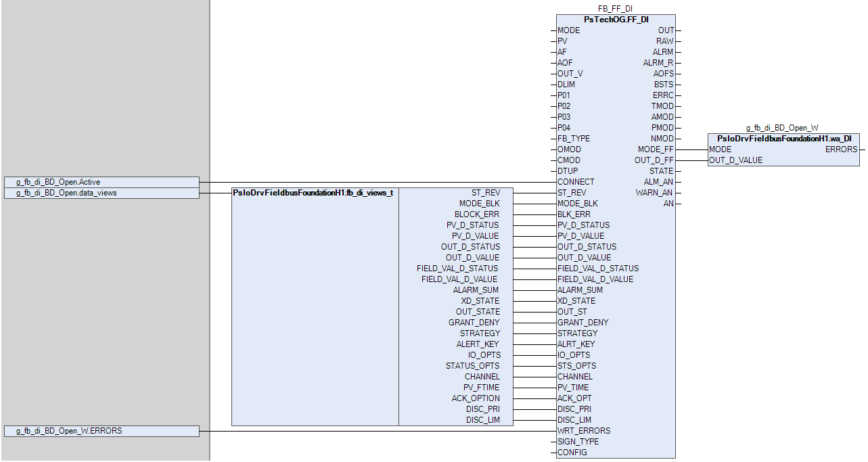
Task: Click the ALRM_R output pin
Action: pyautogui.click(x=658, y=63)
